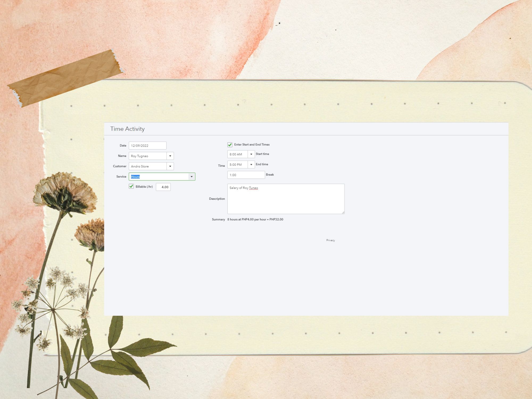The image size is (532, 399).
Task: Open the End time dropdown arrow
Action: pyautogui.click(x=251, y=165)
